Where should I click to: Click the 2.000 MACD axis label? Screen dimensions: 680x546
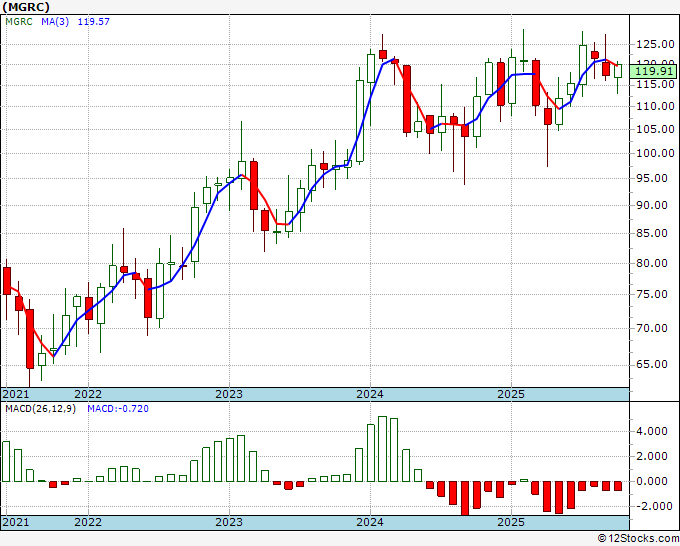pyautogui.click(x=652, y=456)
